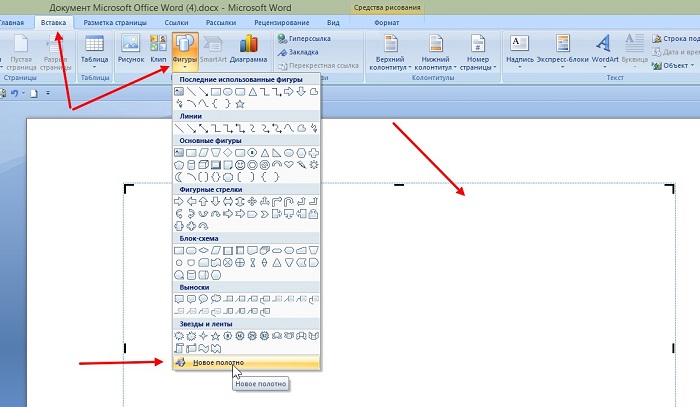The height and width of the screenshot is (407, 700).
Task: Pick the chevron arrow in Фигурные стрелки
Action: point(264,214)
